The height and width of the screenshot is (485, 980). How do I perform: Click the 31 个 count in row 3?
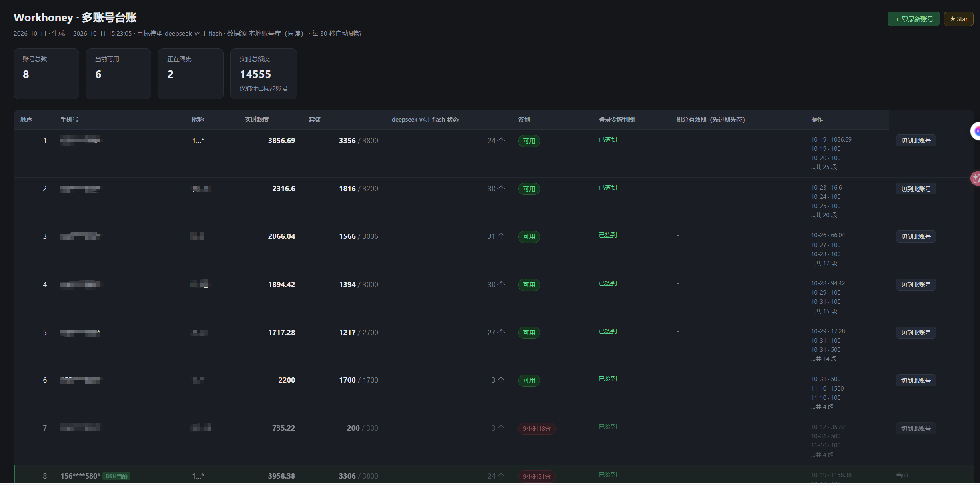click(x=496, y=236)
